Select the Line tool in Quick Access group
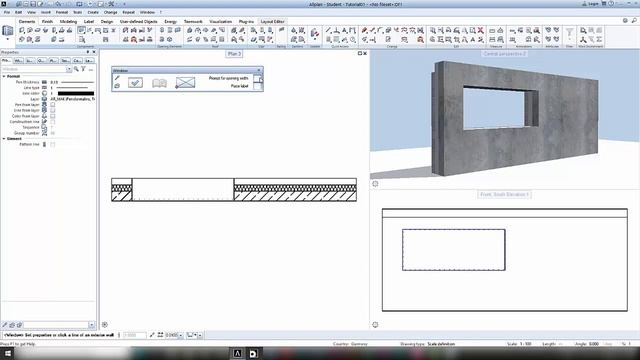Viewport: 640px width, 360px height. point(328,31)
